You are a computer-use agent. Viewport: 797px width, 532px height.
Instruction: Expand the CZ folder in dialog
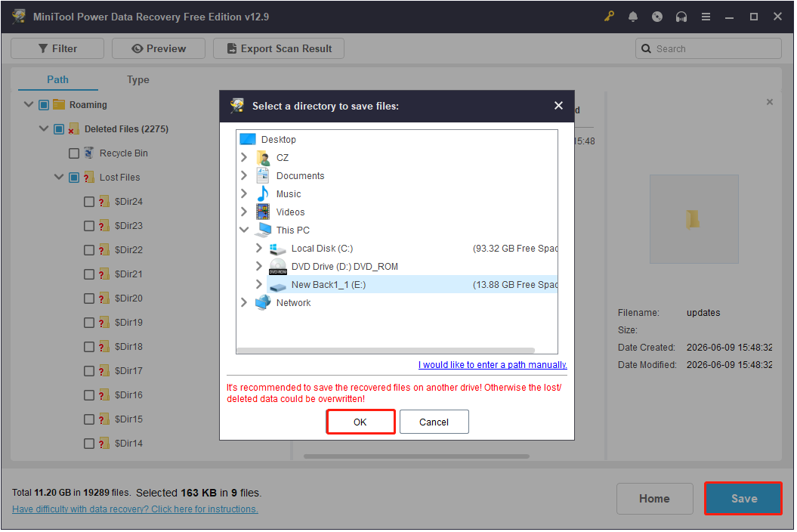point(245,158)
